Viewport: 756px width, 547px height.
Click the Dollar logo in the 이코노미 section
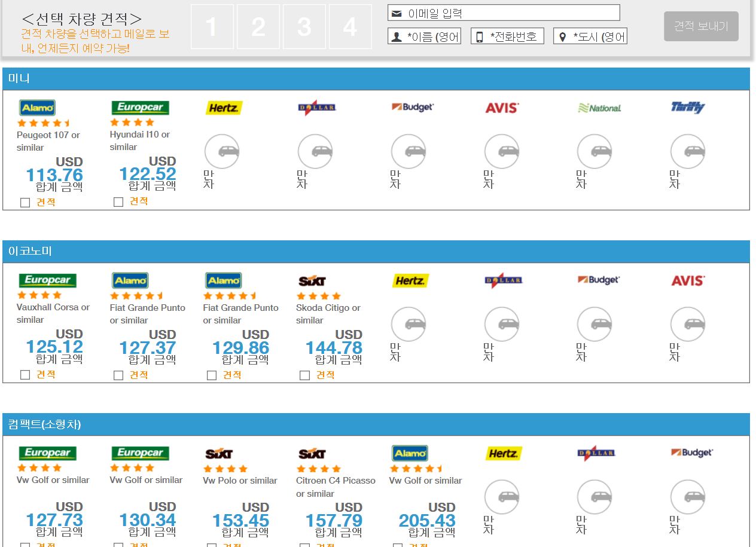(x=504, y=280)
